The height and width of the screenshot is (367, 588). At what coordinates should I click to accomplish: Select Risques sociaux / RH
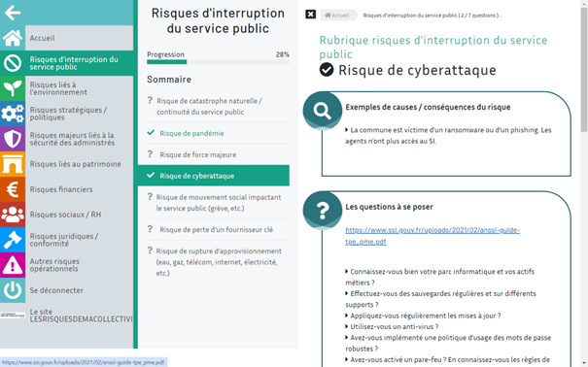pos(66,215)
